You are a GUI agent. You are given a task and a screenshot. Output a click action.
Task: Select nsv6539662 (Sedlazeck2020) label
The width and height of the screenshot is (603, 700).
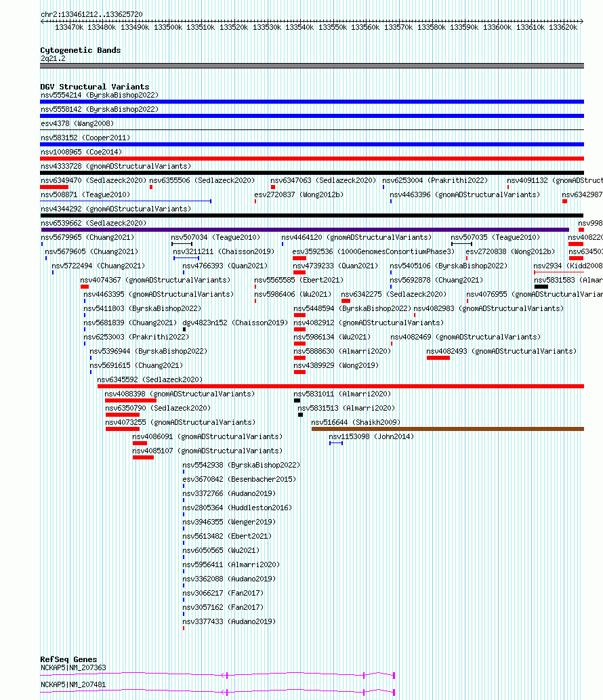(93, 223)
